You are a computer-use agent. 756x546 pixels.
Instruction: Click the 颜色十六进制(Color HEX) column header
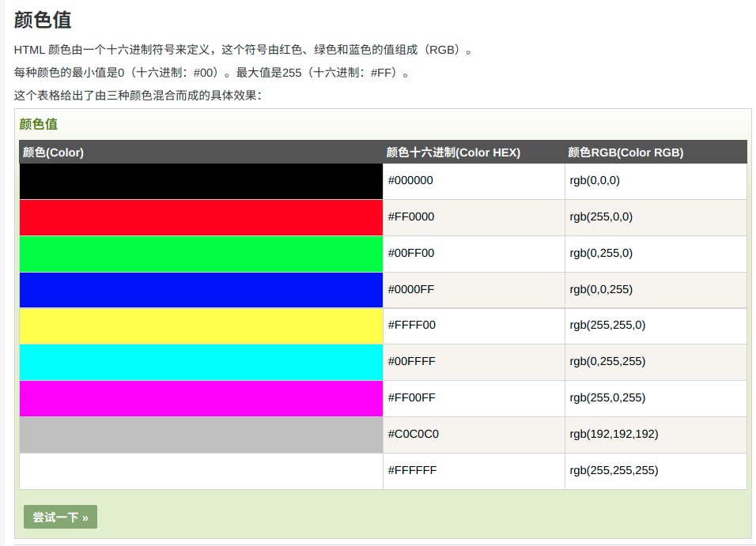[x=474, y=153]
